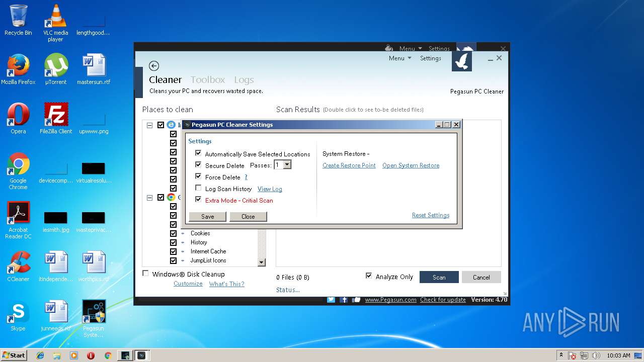Launch CCleaner desktop shortcut

[18, 266]
